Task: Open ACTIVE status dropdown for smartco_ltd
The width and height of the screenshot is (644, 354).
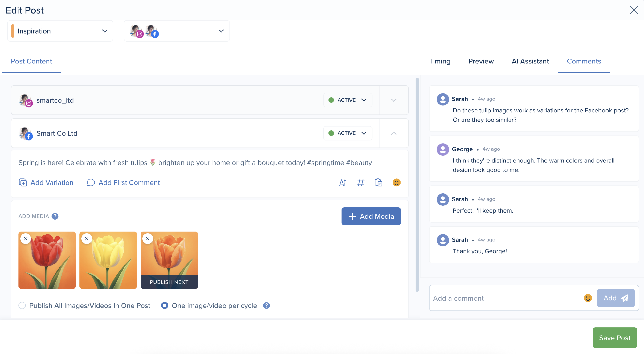Action: click(348, 100)
